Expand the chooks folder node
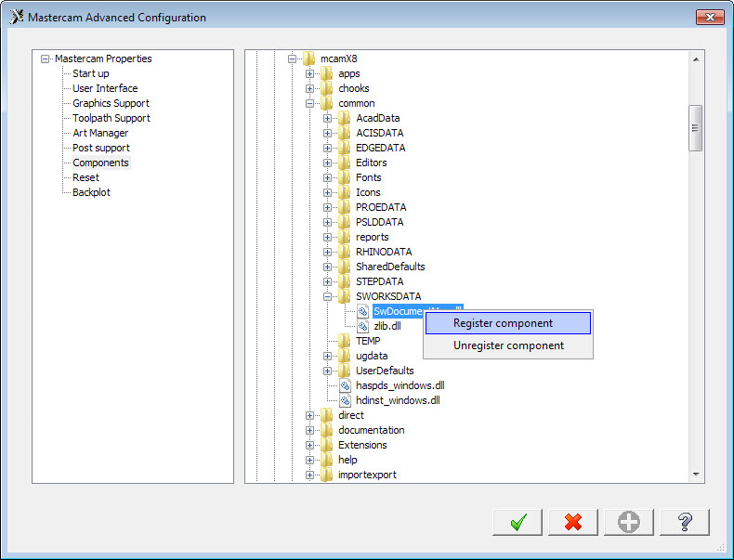 [310, 88]
